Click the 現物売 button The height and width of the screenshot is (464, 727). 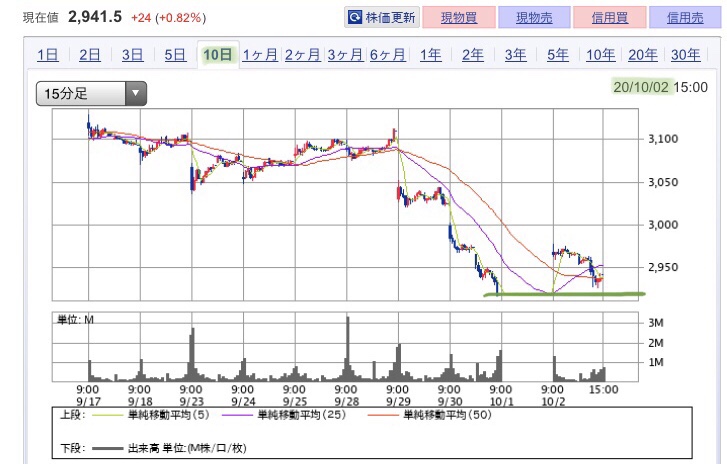[x=534, y=18]
